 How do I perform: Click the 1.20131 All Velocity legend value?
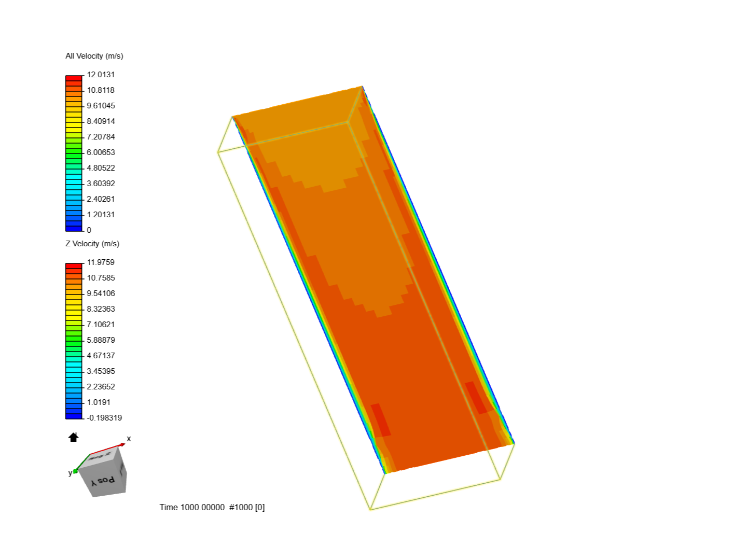coord(101,215)
